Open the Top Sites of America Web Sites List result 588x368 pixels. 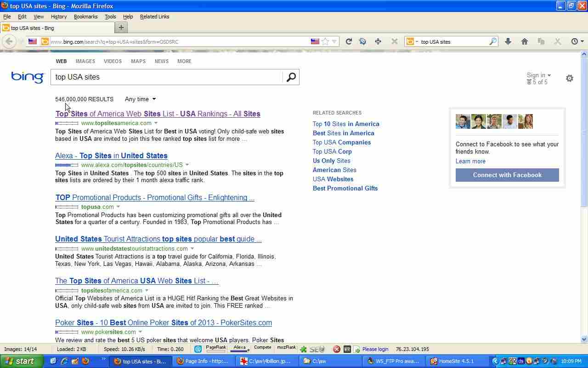coord(158,114)
